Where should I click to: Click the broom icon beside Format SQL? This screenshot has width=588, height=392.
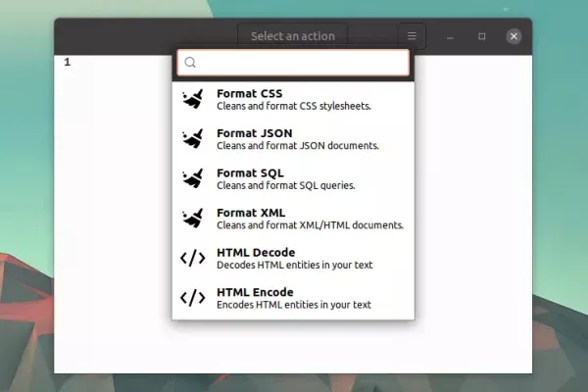pyautogui.click(x=193, y=178)
